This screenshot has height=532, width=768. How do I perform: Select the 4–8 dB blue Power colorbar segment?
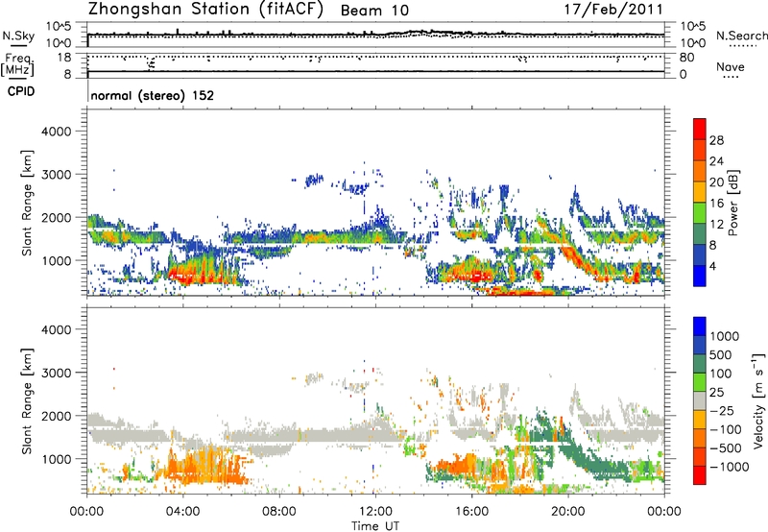point(700,255)
